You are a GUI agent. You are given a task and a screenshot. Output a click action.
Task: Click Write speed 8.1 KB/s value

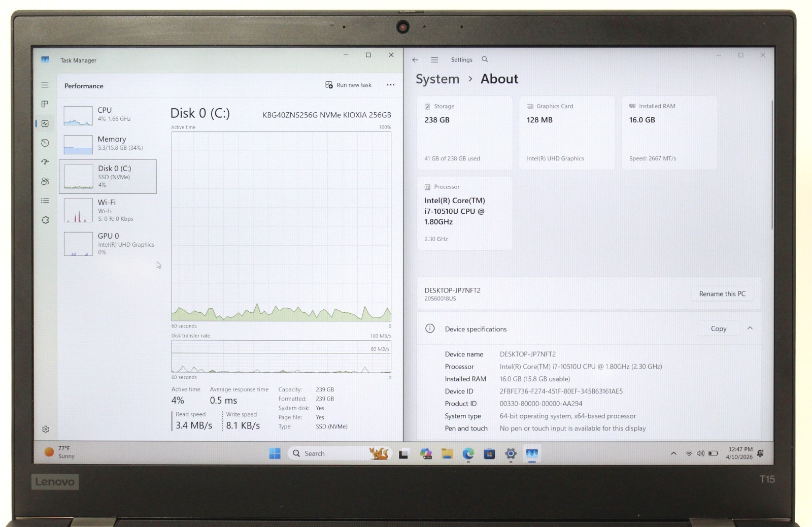click(x=243, y=425)
